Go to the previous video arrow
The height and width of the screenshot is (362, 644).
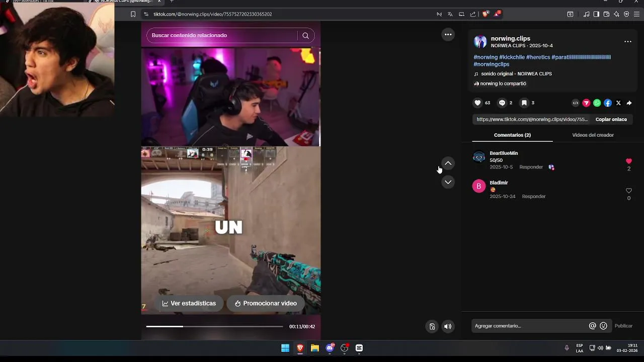448,163
